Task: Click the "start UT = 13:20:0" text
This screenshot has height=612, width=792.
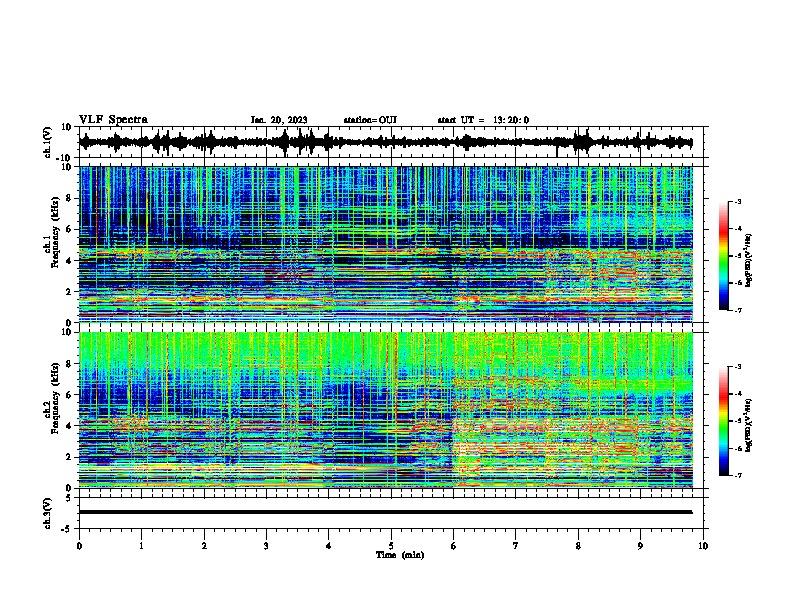Action: coord(483,120)
